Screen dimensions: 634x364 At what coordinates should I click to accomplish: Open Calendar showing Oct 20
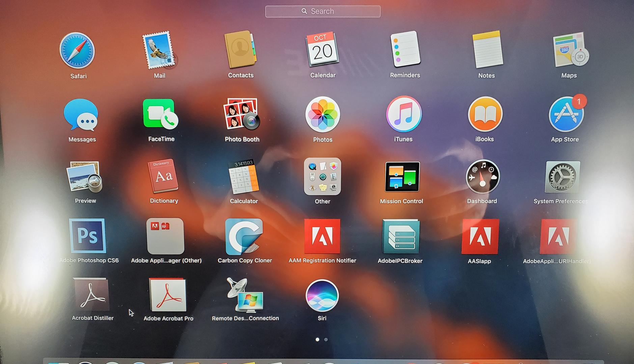point(322,49)
